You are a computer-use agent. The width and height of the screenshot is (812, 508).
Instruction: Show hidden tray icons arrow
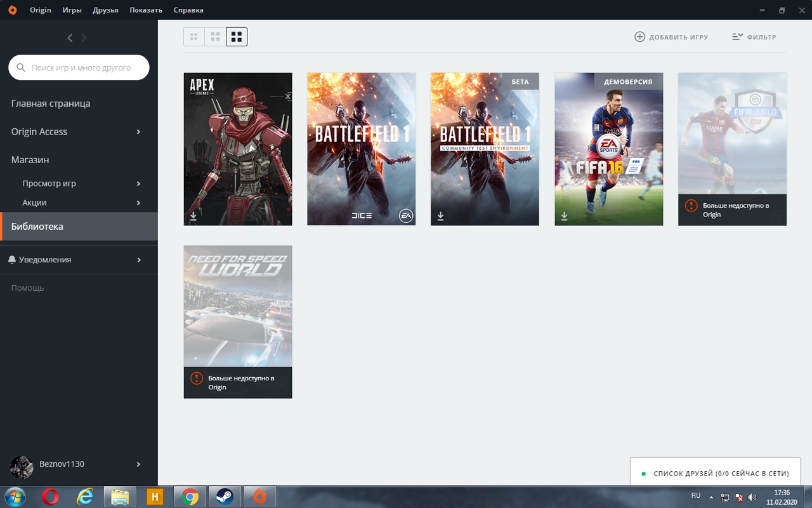(x=711, y=497)
